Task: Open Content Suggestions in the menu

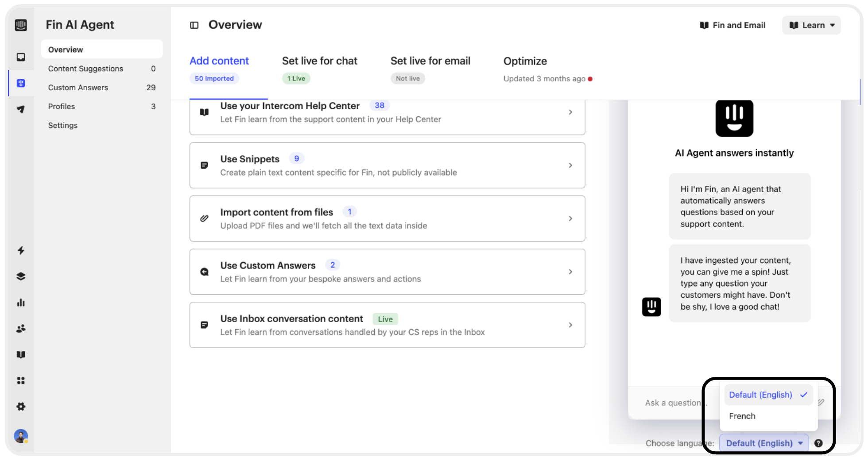Action: point(102,69)
